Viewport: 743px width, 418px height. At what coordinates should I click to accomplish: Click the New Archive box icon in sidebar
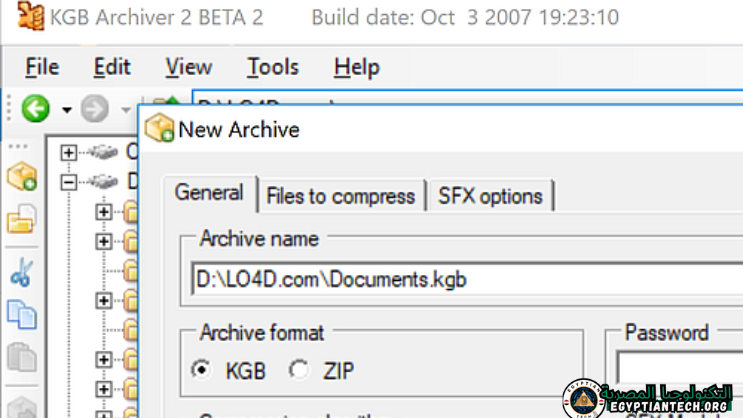pyautogui.click(x=22, y=176)
